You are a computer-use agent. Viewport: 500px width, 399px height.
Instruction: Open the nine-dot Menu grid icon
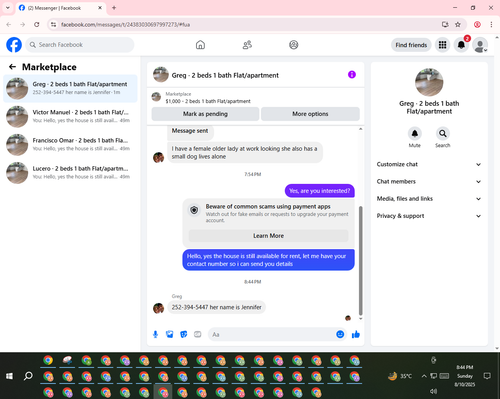(x=442, y=45)
